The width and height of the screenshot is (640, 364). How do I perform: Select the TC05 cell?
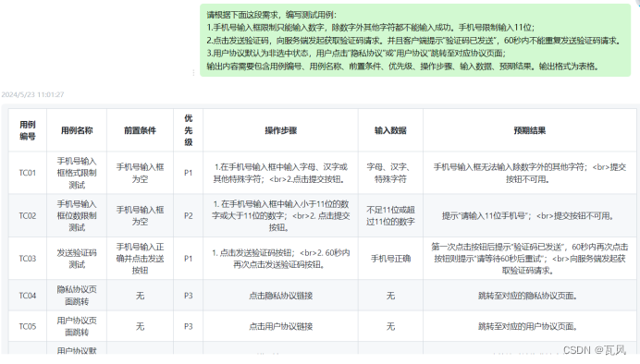[28, 326]
